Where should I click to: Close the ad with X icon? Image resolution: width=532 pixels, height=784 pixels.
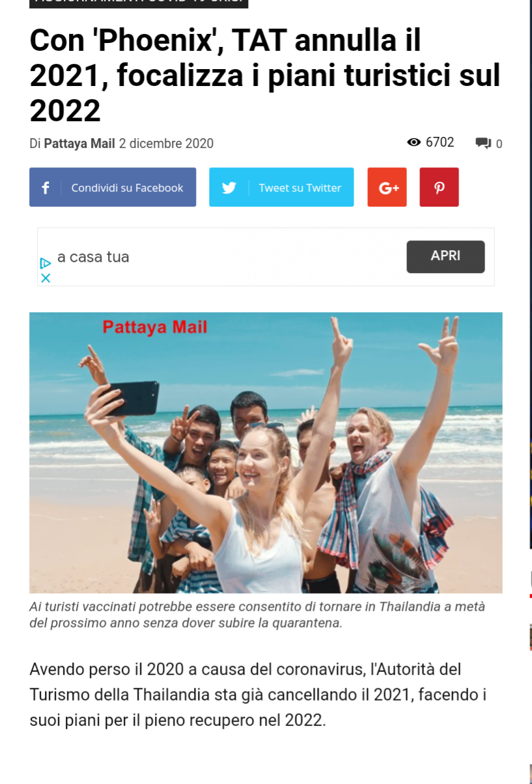coord(46,278)
